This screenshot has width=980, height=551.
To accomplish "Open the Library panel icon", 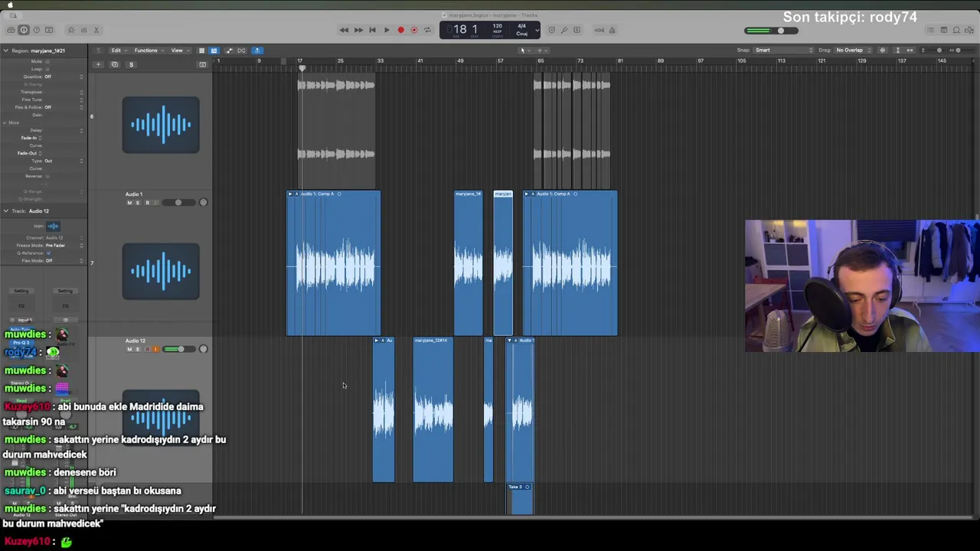I will pyautogui.click(x=11, y=30).
